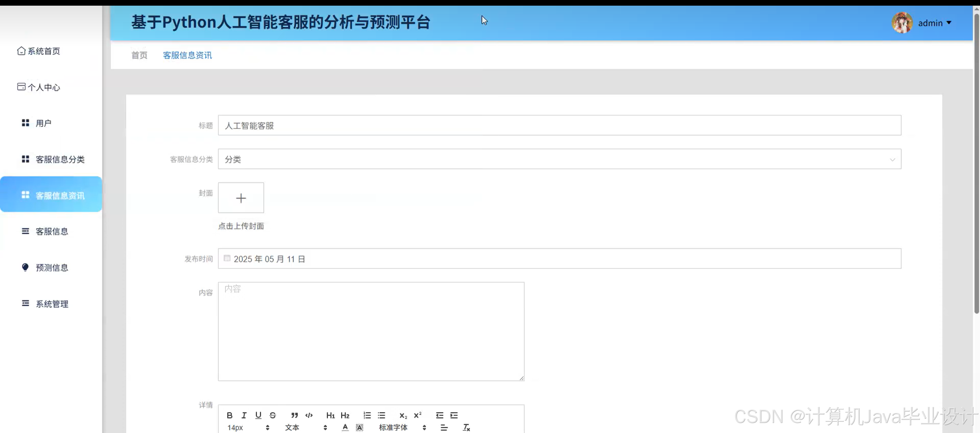Create a numbered list
980x433 pixels.
tap(367, 415)
